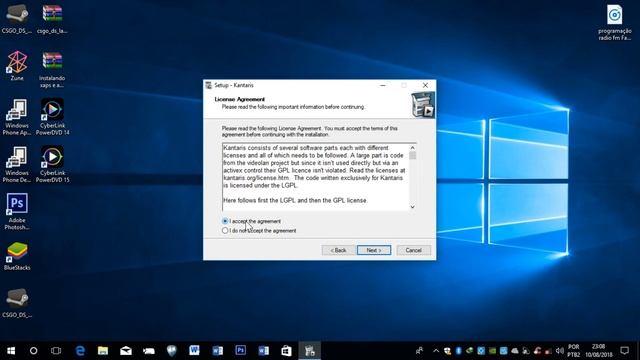Launch Microsoft Edge from the taskbar
The width and height of the screenshot is (640, 360).
(x=80, y=351)
